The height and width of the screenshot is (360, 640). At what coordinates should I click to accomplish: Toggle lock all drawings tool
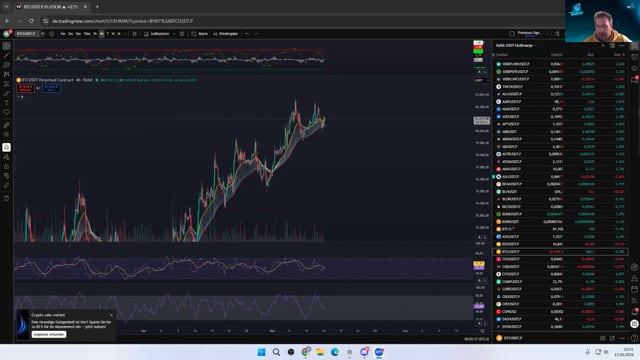[7, 167]
